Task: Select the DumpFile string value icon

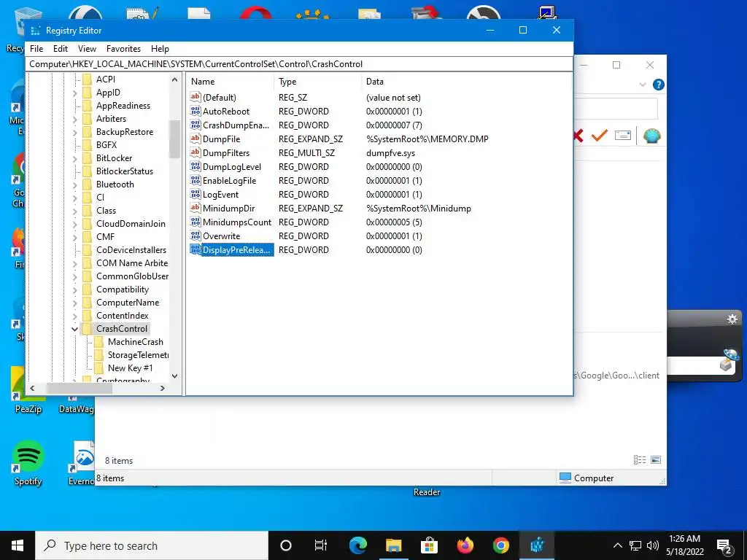Action: tap(196, 139)
